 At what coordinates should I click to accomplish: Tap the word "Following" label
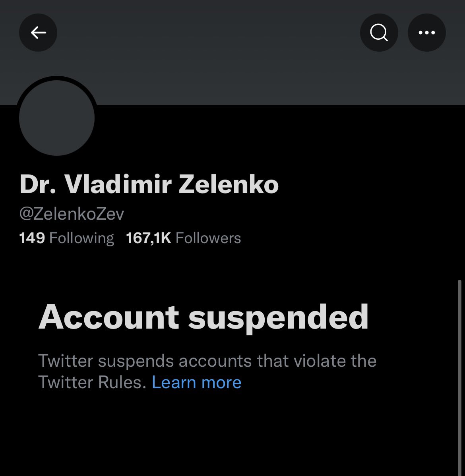click(82, 238)
